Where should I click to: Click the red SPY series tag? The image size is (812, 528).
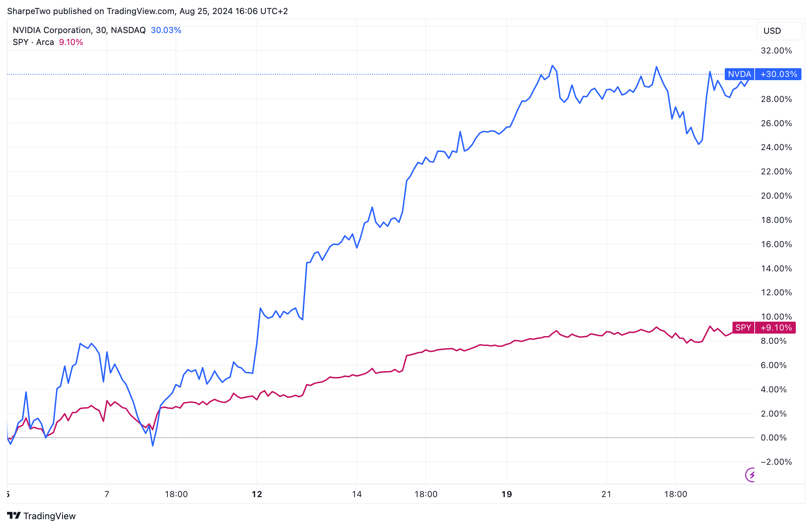pos(743,328)
